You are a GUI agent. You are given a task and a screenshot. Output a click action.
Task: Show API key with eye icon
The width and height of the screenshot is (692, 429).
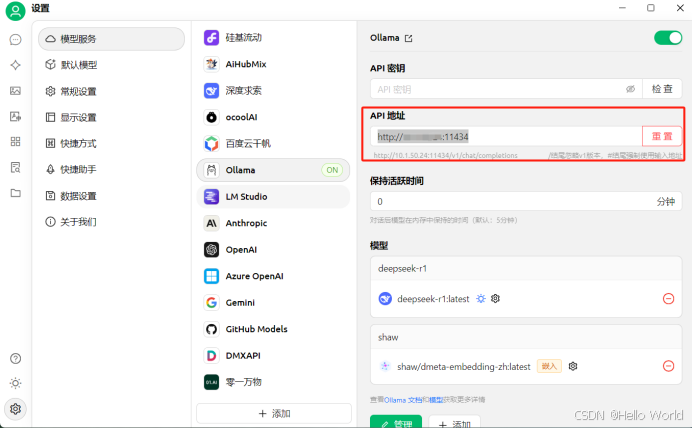tap(630, 89)
